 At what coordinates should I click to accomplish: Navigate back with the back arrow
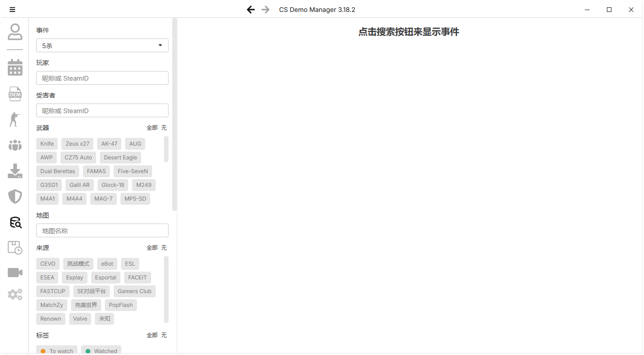coord(251,9)
